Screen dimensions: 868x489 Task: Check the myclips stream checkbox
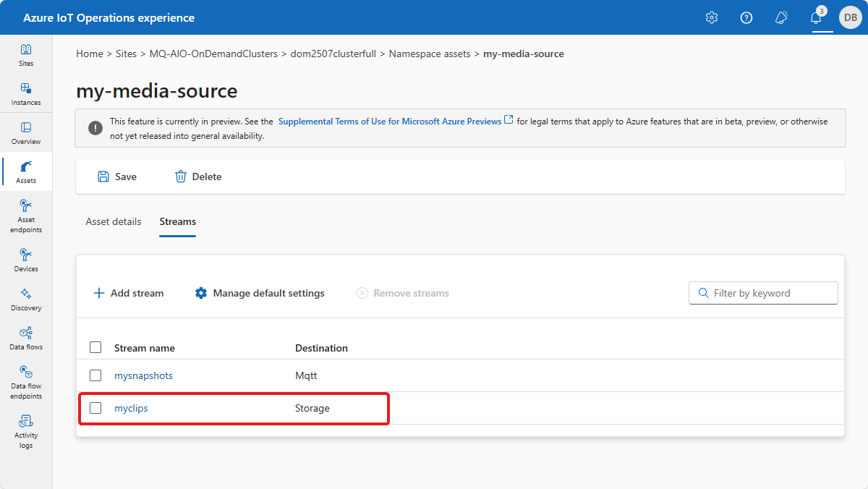point(95,408)
